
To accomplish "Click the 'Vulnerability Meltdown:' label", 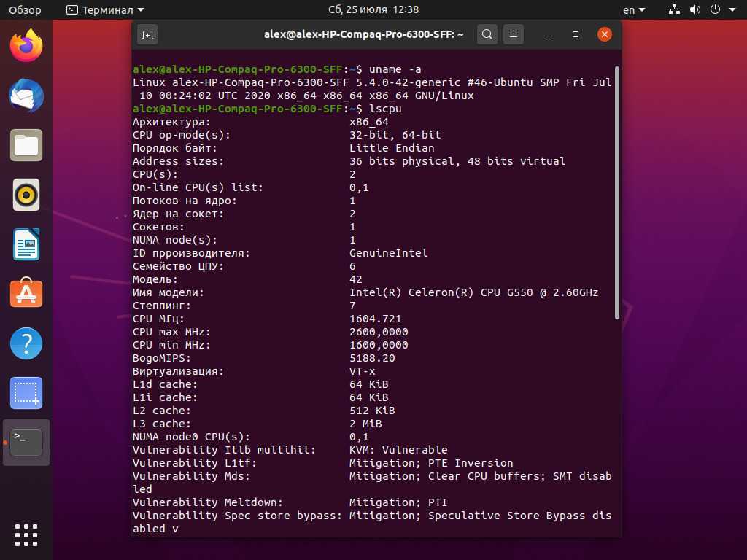I will point(208,502).
